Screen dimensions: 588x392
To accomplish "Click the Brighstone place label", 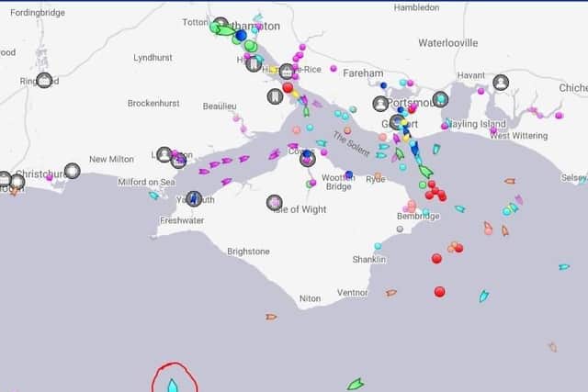I will coord(248,252).
